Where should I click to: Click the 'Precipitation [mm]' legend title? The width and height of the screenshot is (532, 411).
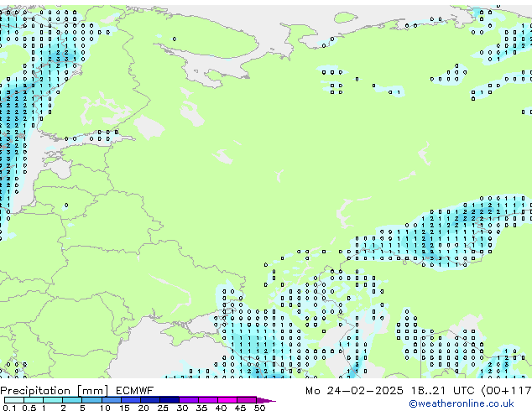55,391
